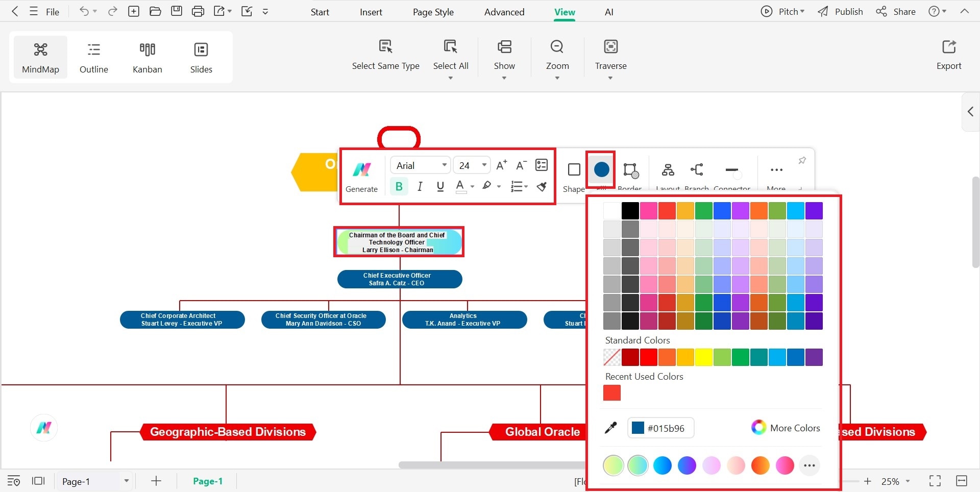Click the font color A icon
Image resolution: width=980 pixels, height=492 pixels.
coord(460,186)
